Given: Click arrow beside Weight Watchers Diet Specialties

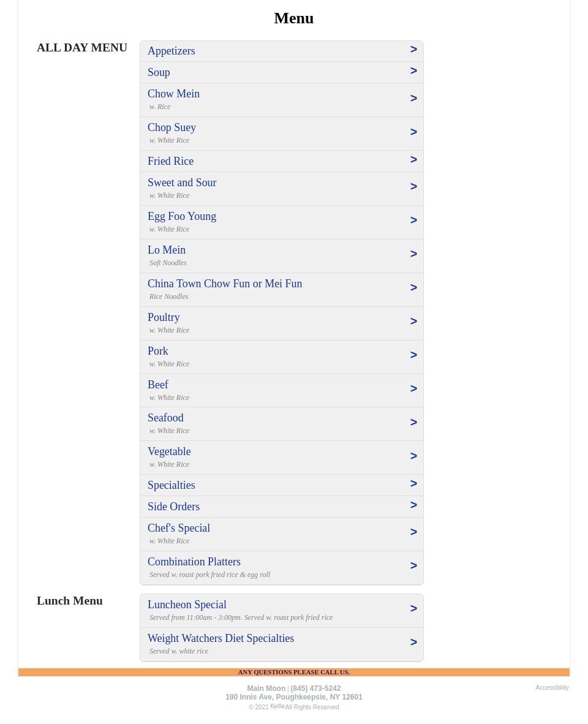Looking at the screenshot, I should (x=413, y=643).
